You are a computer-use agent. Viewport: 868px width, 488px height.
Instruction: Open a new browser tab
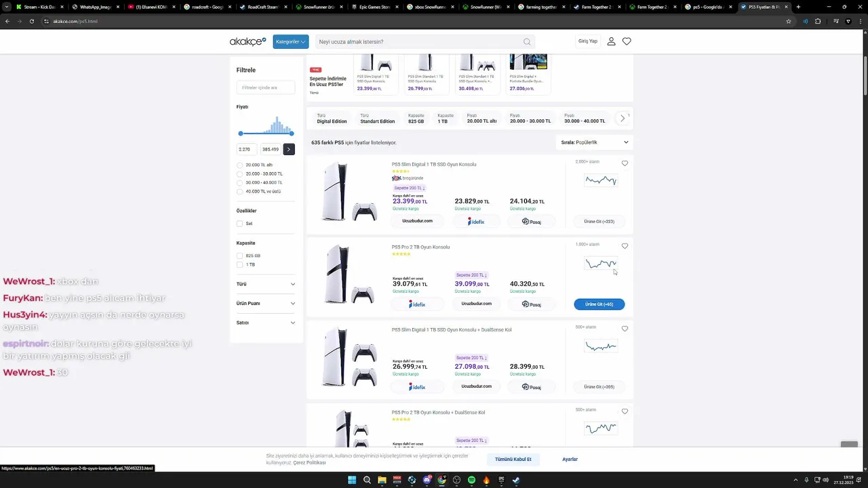[798, 7]
